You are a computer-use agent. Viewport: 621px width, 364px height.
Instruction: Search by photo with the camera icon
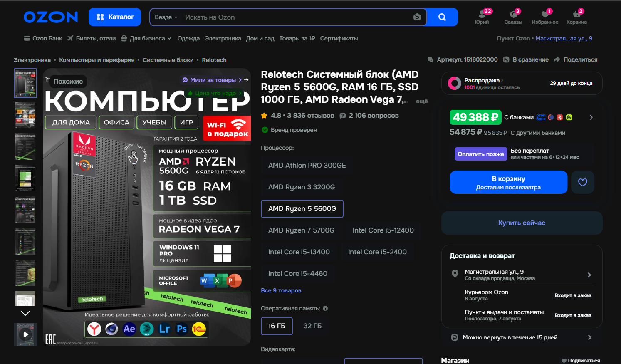tap(417, 17)
